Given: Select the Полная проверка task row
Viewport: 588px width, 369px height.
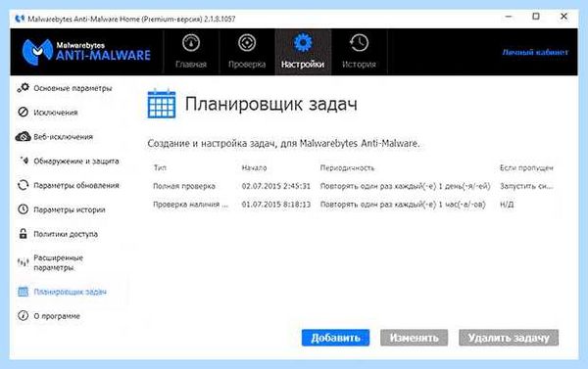Looking at the screenshot, I should (353, 186).
